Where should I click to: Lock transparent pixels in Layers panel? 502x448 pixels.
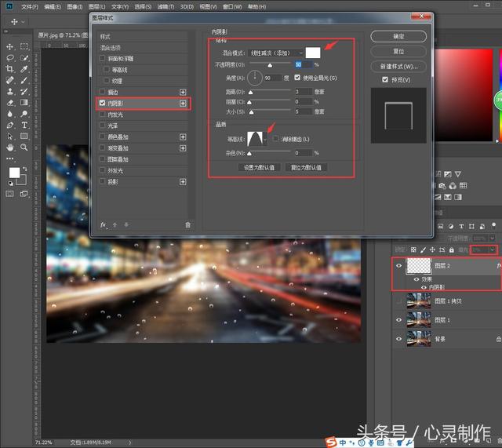coord(413,249)
